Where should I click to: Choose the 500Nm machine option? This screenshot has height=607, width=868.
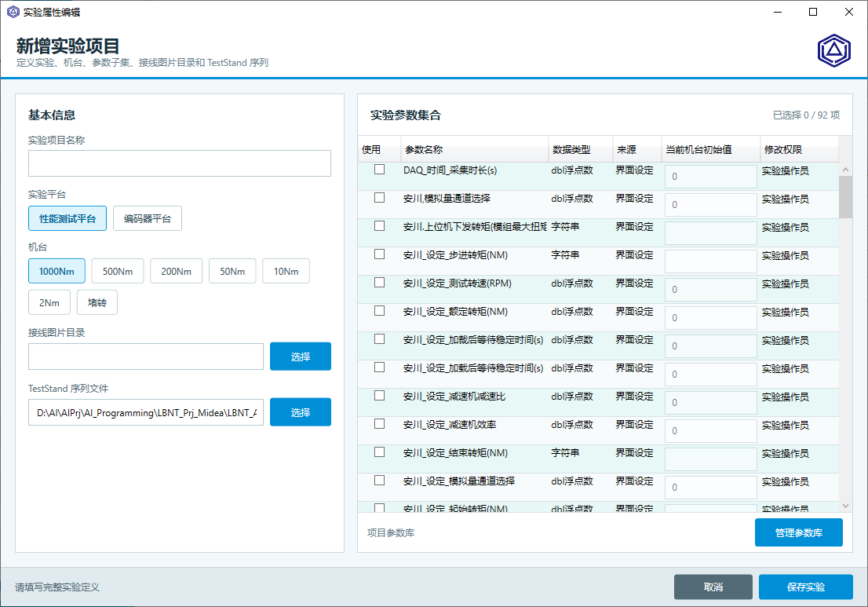pos(118,272)
